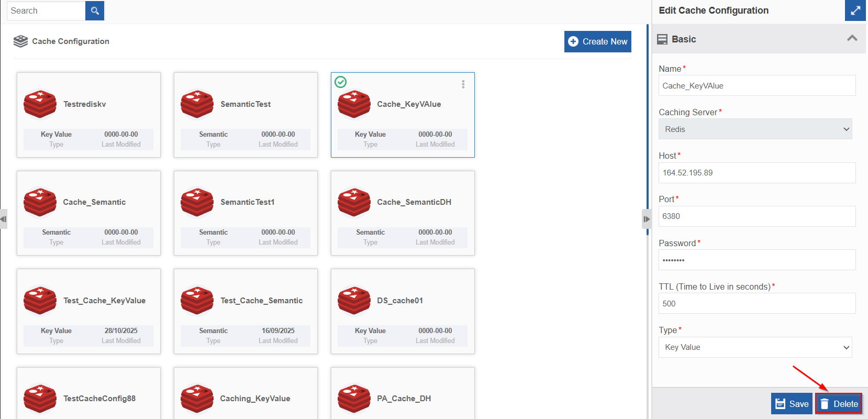Select the Testrediskv card title
The height and width of the screenshot is (419, 868).
[85, 104]
